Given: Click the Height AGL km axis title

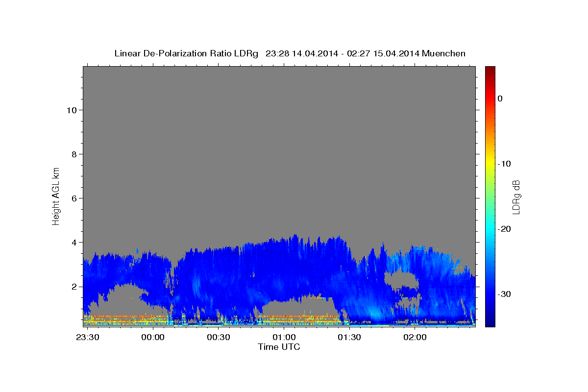Looking at the screenshot, I should 56,195.
